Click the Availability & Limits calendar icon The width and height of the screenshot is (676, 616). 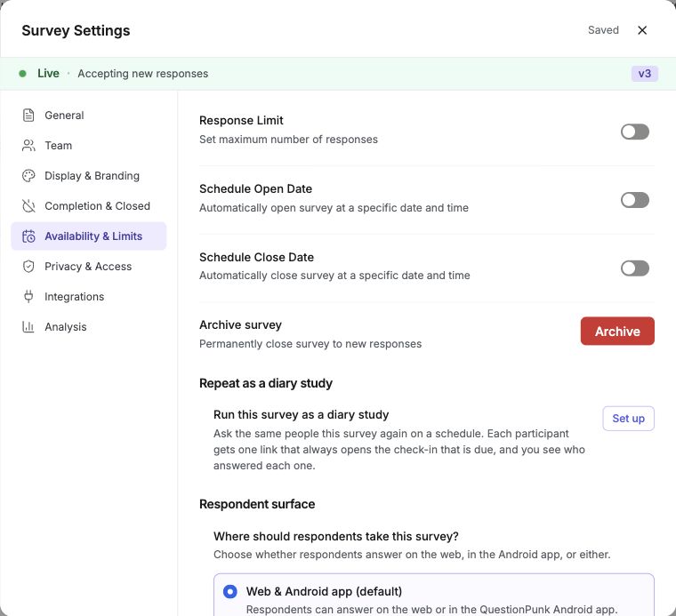(28, 236)
